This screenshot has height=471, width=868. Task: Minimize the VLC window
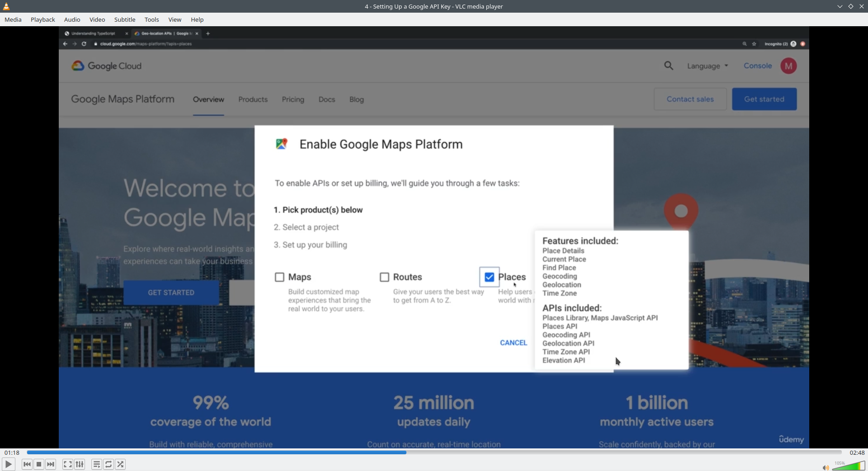pos(840,6)
